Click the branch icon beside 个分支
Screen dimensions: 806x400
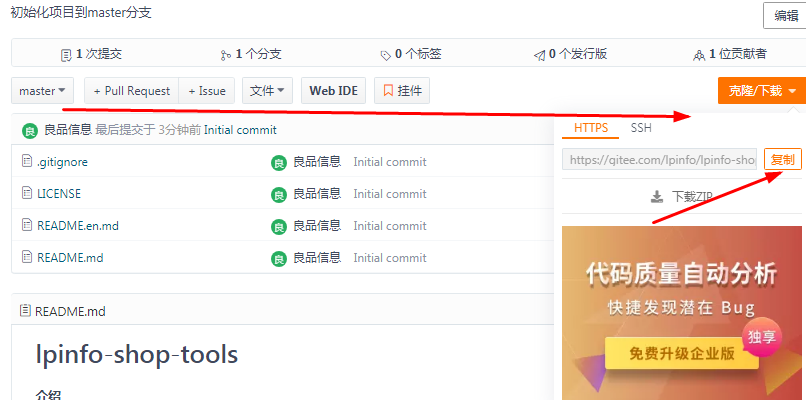[225, 55]
